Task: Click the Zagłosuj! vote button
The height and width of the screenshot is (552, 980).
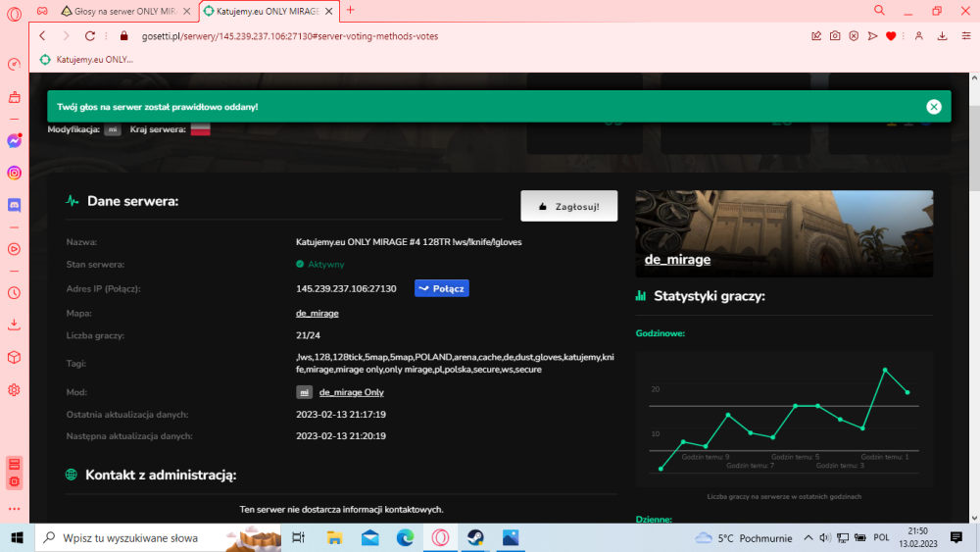Action: 568,206
